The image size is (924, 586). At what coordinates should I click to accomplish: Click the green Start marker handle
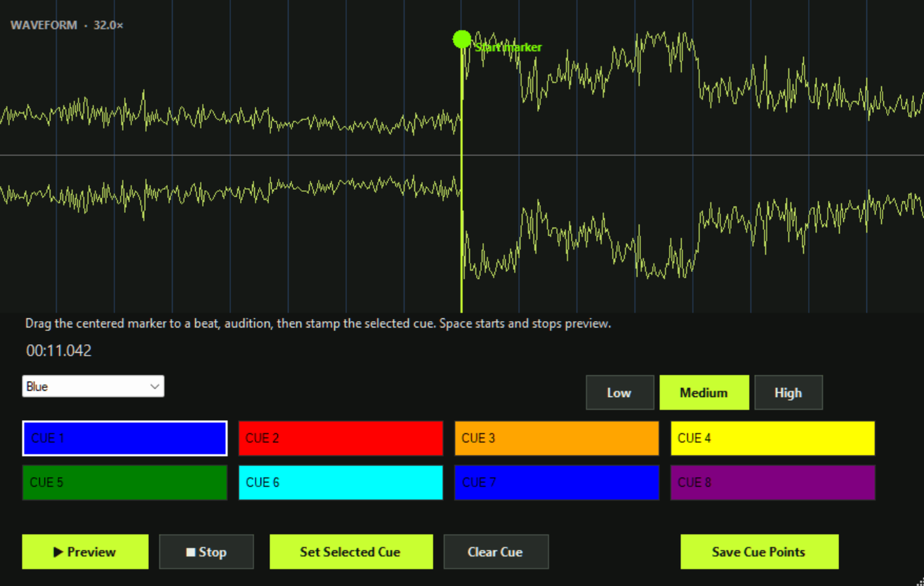pyautogui.click(x=462, y=39)
